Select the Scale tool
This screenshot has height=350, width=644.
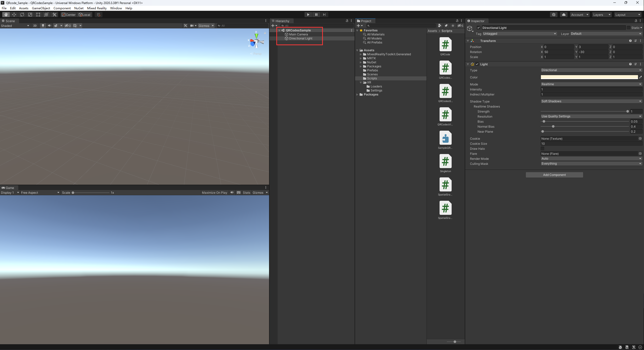(30, 15)
